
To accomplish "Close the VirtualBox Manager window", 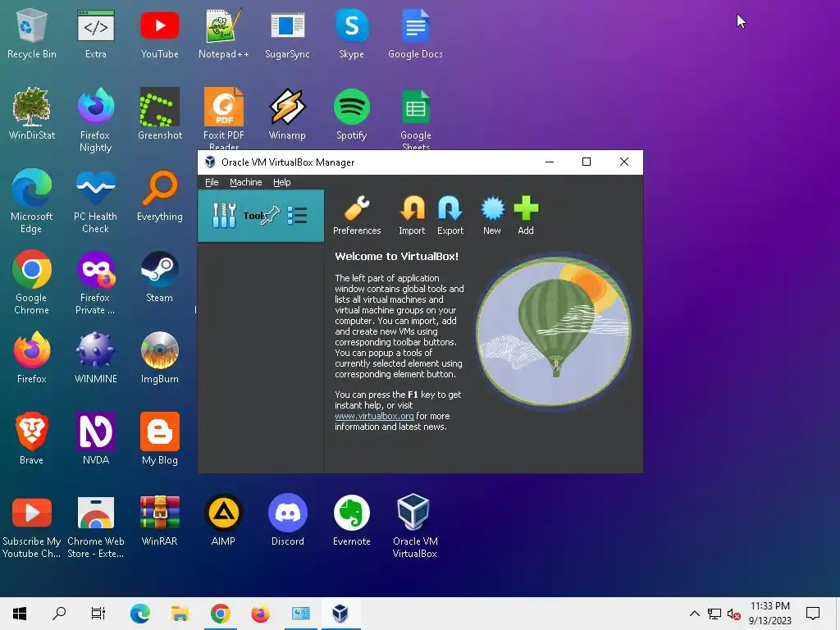I will pyautogui.click(x=624, y=162).
